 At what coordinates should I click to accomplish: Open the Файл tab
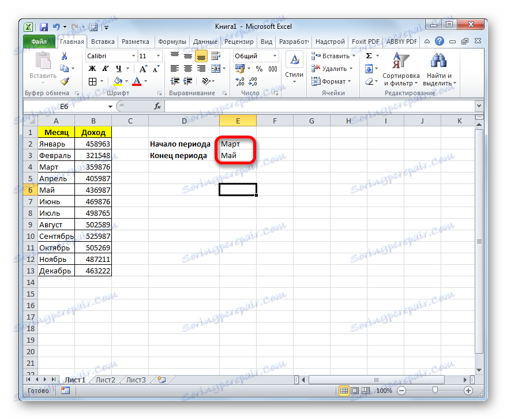39,42
